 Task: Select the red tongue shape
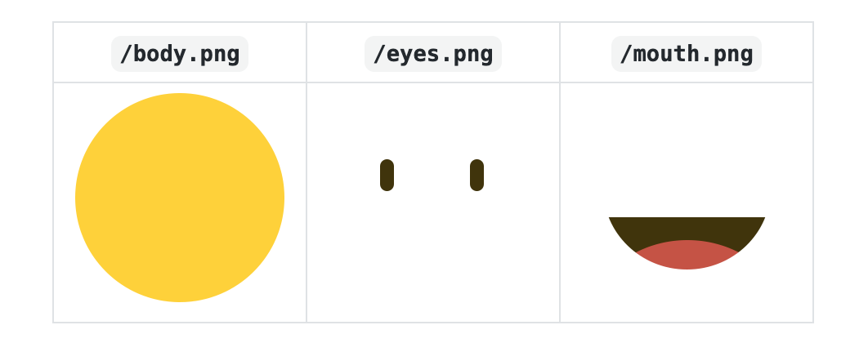(x=687, y=256)
